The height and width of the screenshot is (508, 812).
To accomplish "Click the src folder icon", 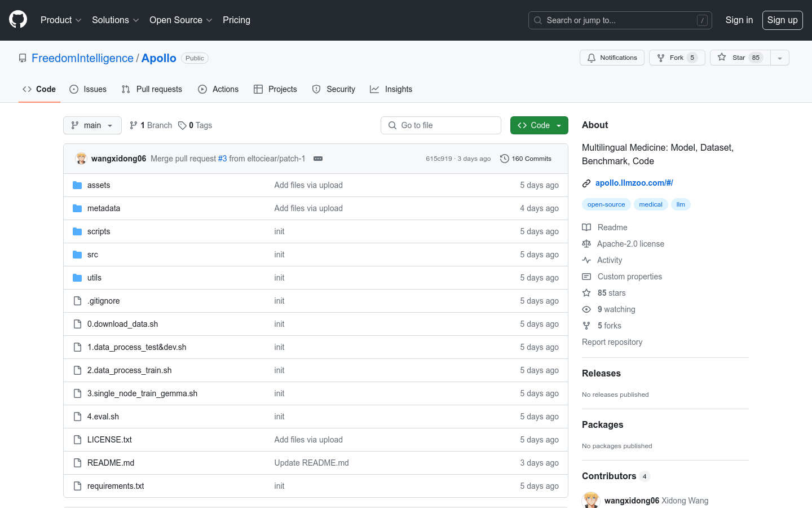I will [77, 255].
